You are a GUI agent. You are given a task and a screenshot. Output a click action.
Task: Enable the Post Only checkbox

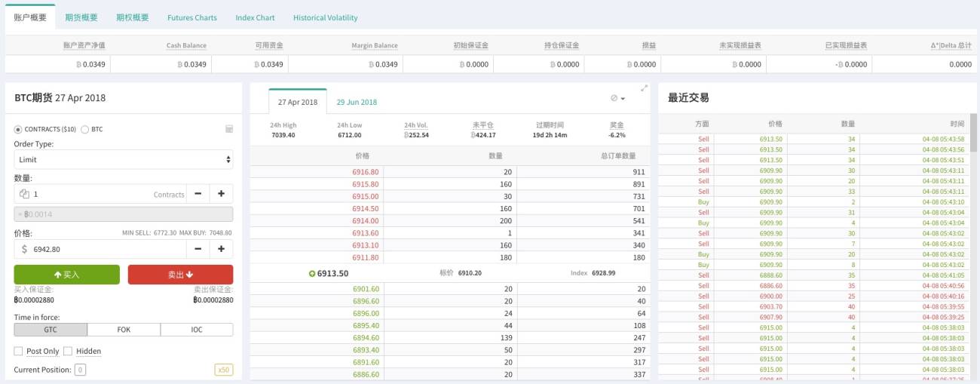pyautogui.click(x=18, y=351)
